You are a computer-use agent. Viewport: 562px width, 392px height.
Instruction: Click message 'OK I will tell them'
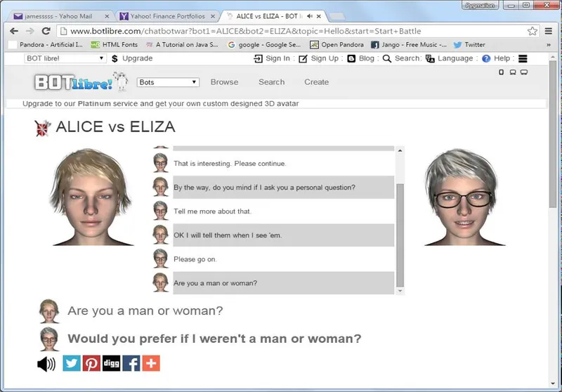click(228, 235)
